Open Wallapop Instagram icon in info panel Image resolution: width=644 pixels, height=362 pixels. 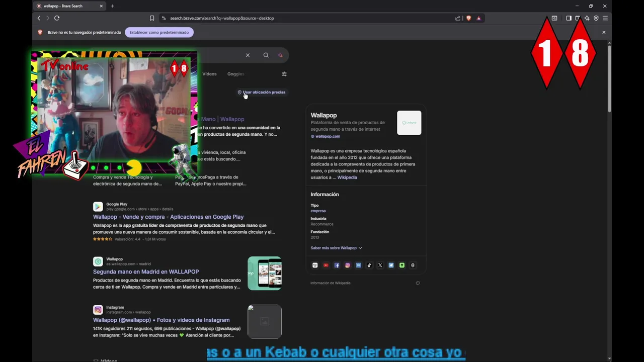348,265
